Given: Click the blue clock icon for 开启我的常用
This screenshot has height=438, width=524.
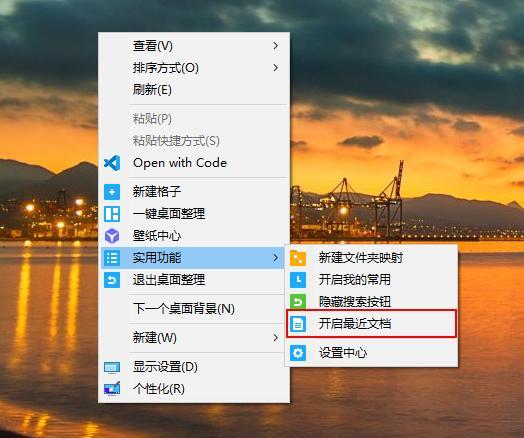Looking at the screenshot, I should coord(298,280).
